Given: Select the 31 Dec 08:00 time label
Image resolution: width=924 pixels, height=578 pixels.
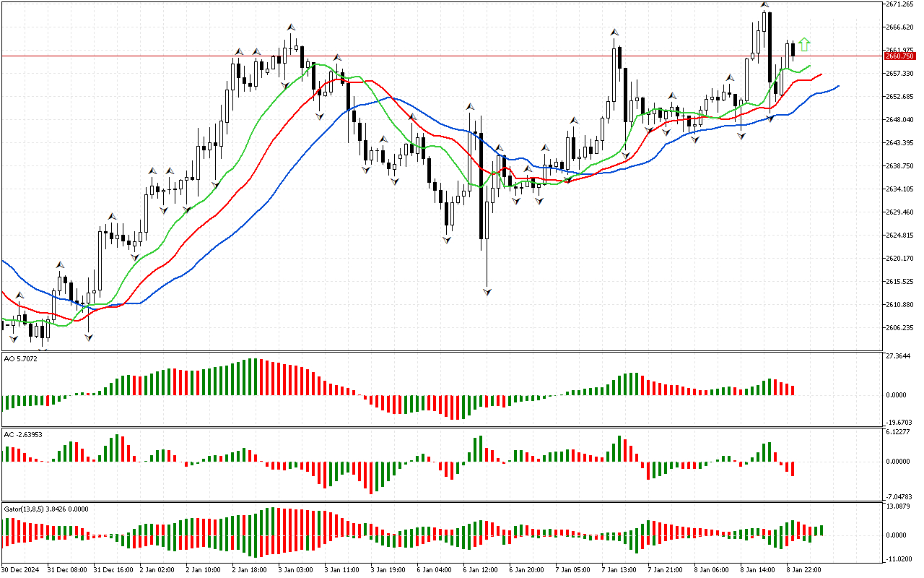Looking at the screenshot, I should 69,570.
